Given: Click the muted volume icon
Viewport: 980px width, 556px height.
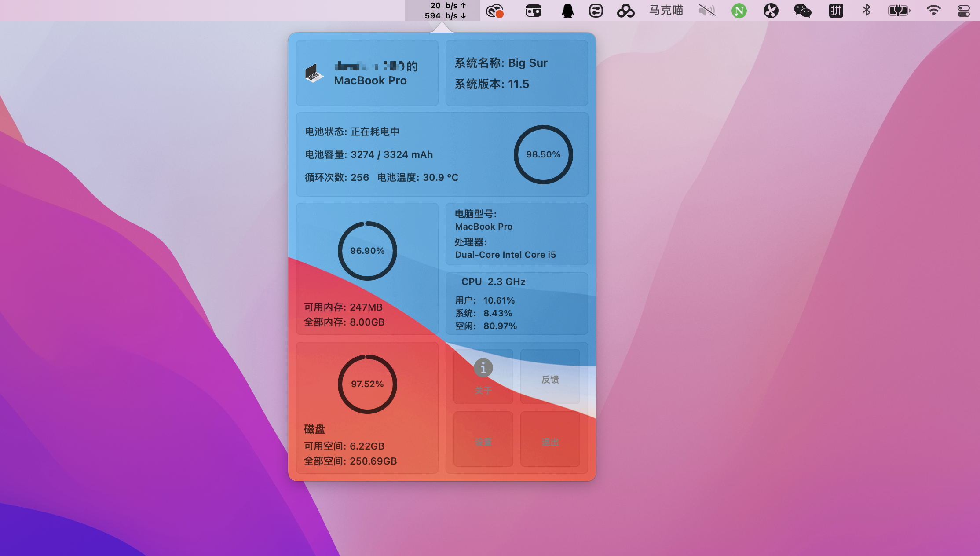Looking at the screenshot, I should [x=707, y=11].
